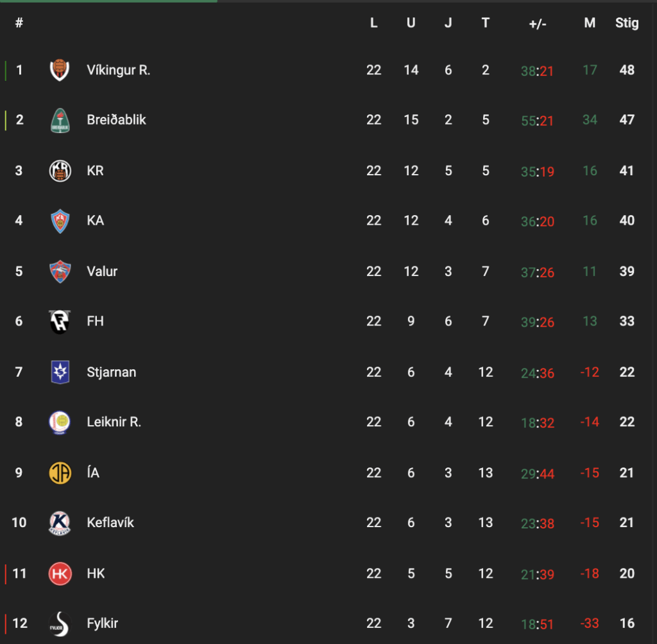The image size is (657, 644).
Task: Click the red HK logo
Action: (x=60, y=573)
